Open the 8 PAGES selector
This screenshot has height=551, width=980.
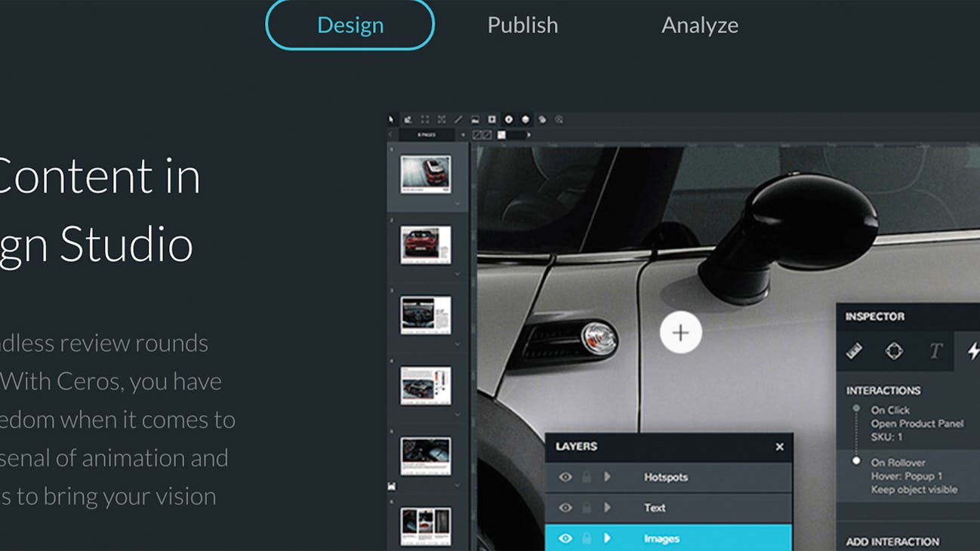pyautogui.click(x=427, y=134)
